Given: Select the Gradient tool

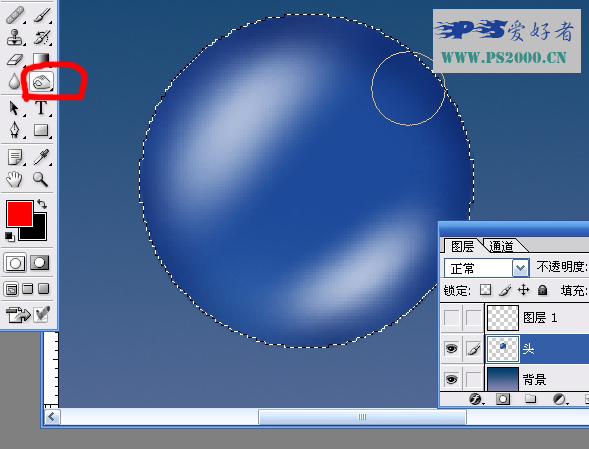Looking at the screenshot, I should pos(41,59).
